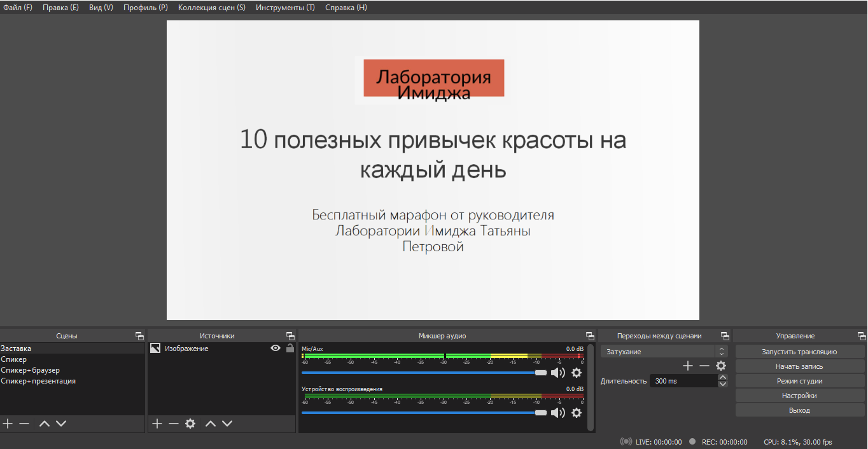Open the Коллекция сцен menu
The width and height of the screenshot is (868, 449).
[211, 8]
